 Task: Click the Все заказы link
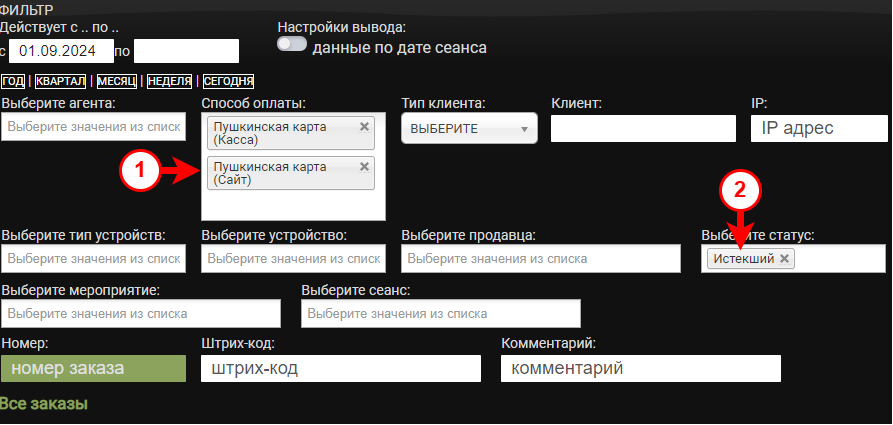click(44, 404)
